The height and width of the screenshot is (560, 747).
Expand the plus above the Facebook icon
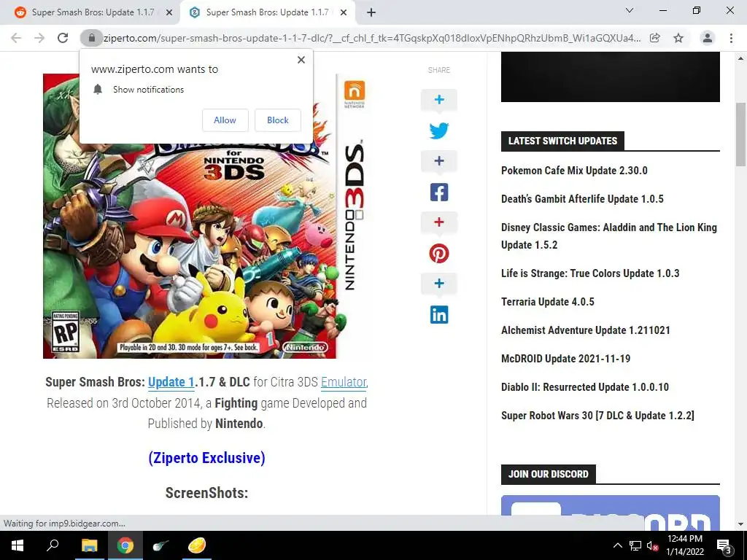tap(438, 161)
